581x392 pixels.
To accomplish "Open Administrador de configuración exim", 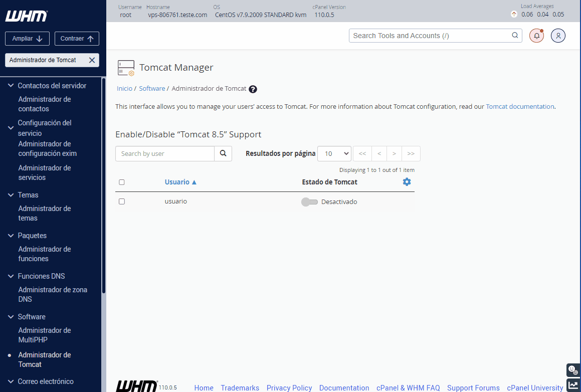I will tap(48, 148).
